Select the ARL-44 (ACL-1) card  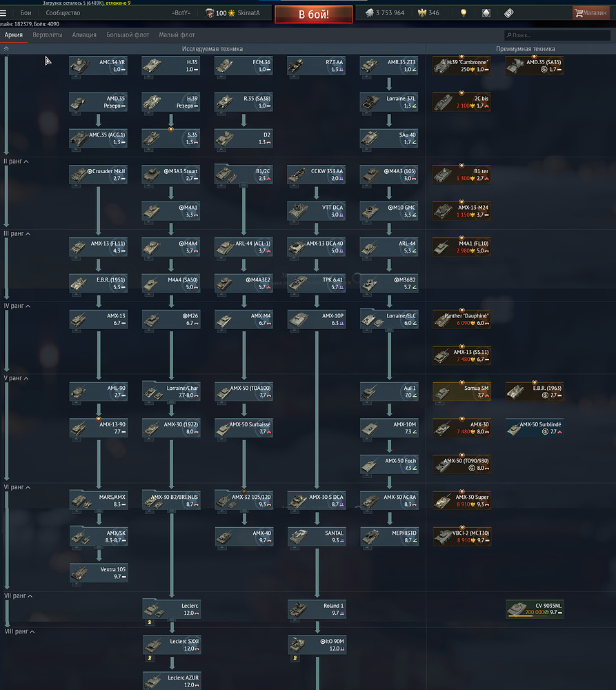tap(244, 247)
